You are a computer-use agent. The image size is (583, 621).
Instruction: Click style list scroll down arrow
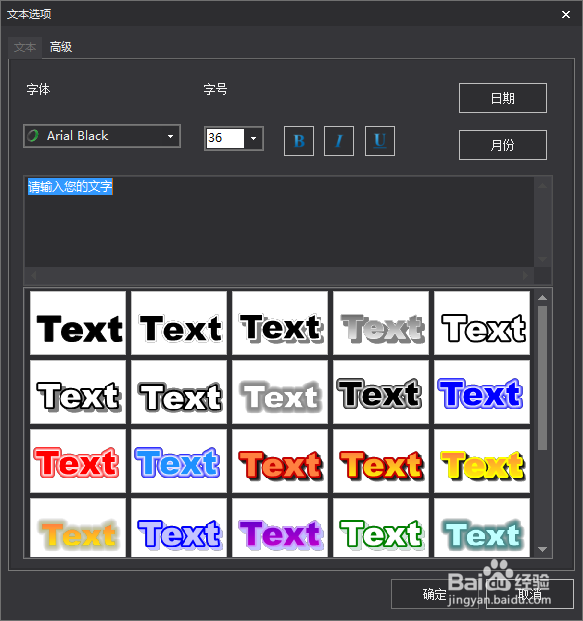point(543,549)
